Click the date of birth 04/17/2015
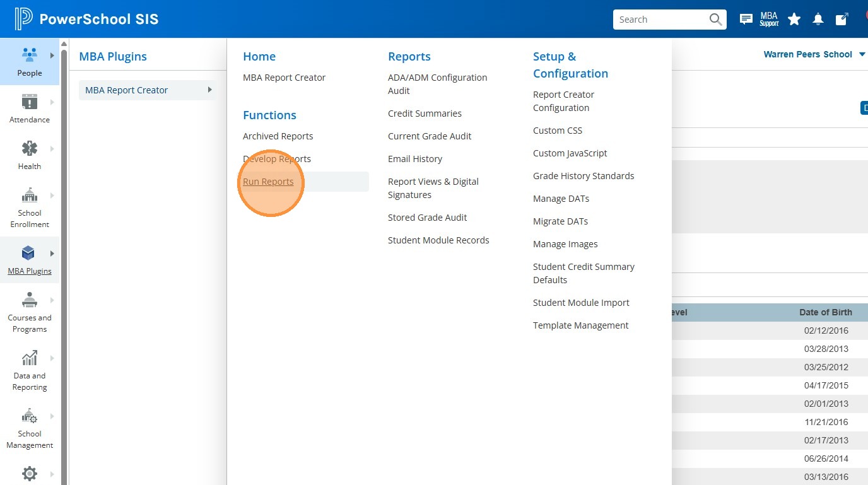This screenshot has height=485, width=868. 826,385
